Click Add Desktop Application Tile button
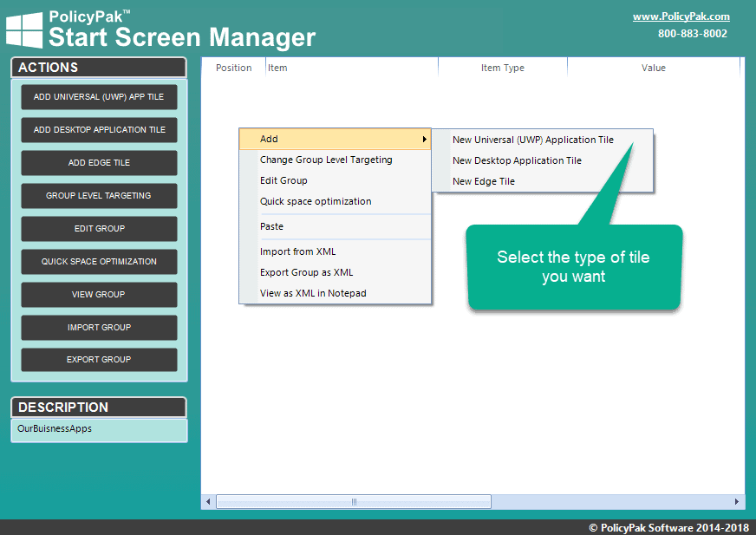The width and height of the screenshot is (756, 535). pyautogui.click(x=99, y=130)
